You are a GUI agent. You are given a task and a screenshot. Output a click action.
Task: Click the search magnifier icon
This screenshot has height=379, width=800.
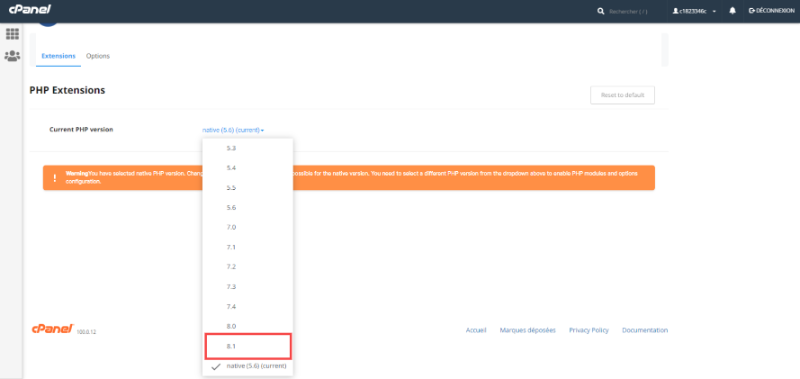click(601, 11)
